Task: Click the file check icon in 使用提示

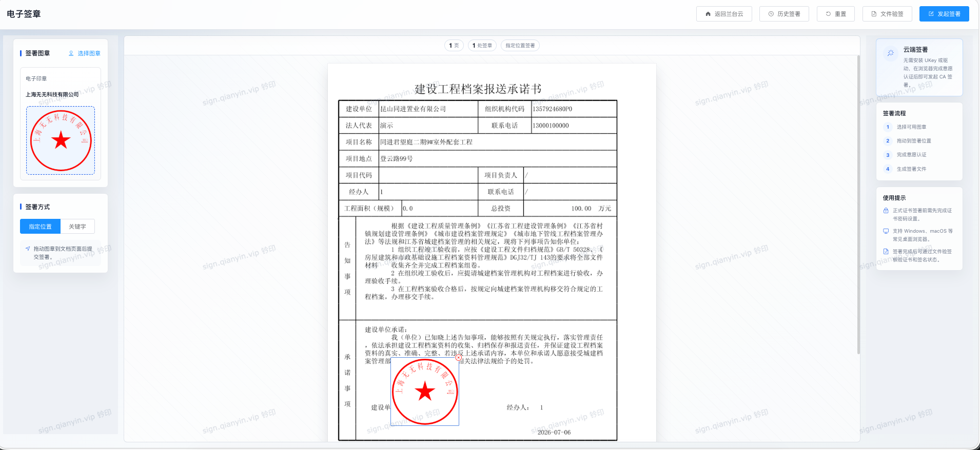Action: coord(886,252)
